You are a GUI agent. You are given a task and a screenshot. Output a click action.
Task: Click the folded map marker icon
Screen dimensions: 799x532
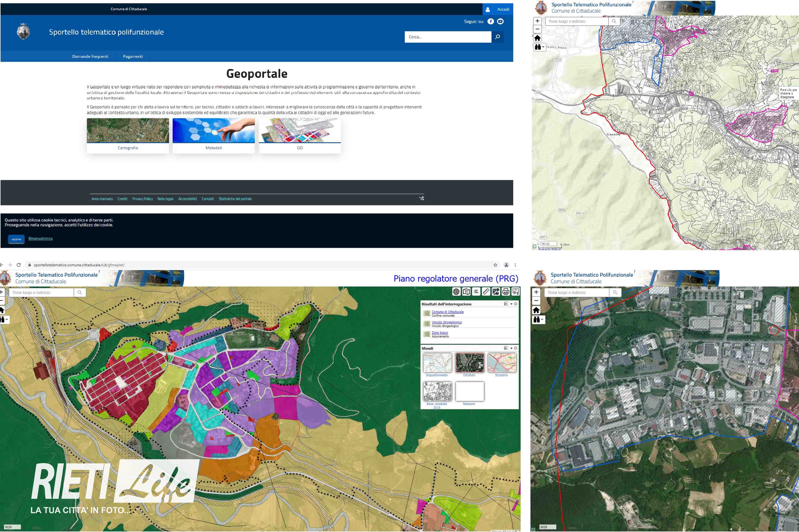click(x=466, y=292)
